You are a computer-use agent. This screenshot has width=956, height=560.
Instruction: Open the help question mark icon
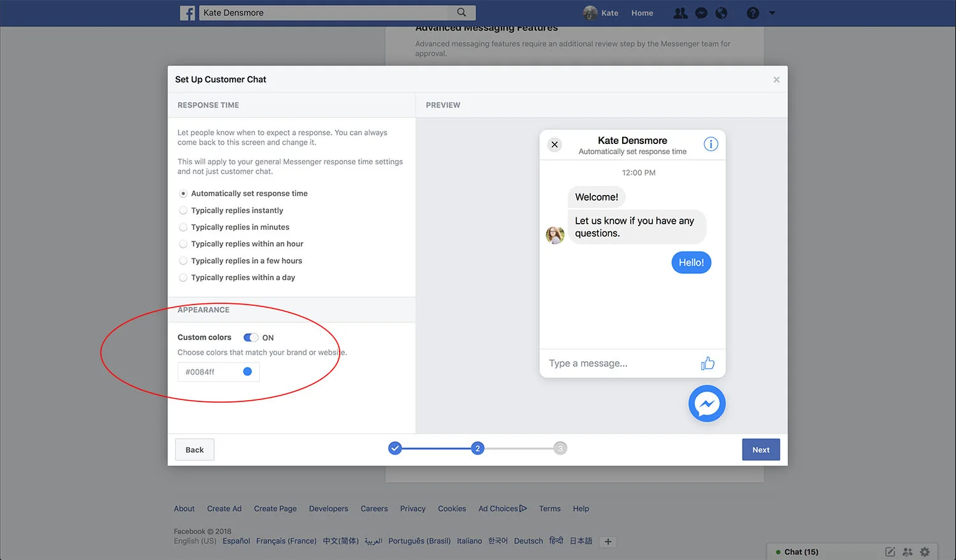pos(753,13)
